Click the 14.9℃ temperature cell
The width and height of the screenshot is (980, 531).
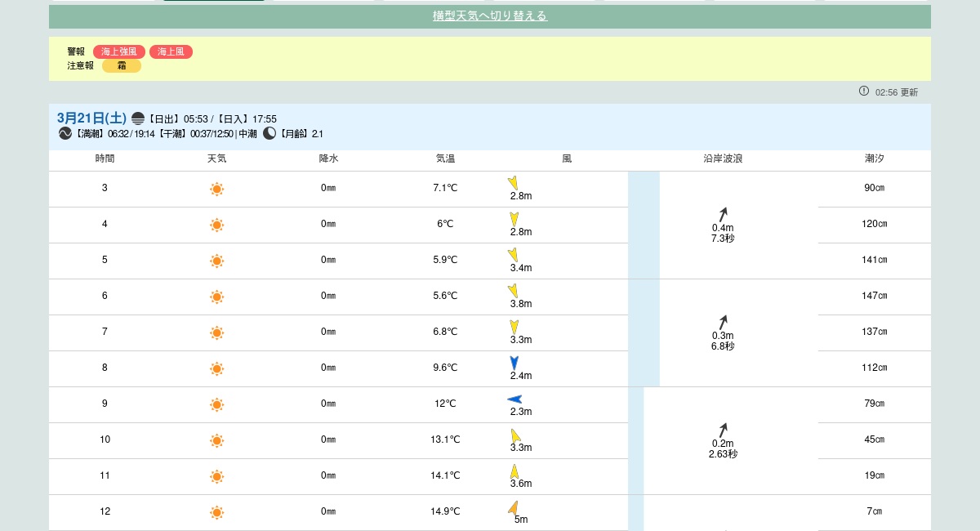pyautogui.click(x=445, y=512)
